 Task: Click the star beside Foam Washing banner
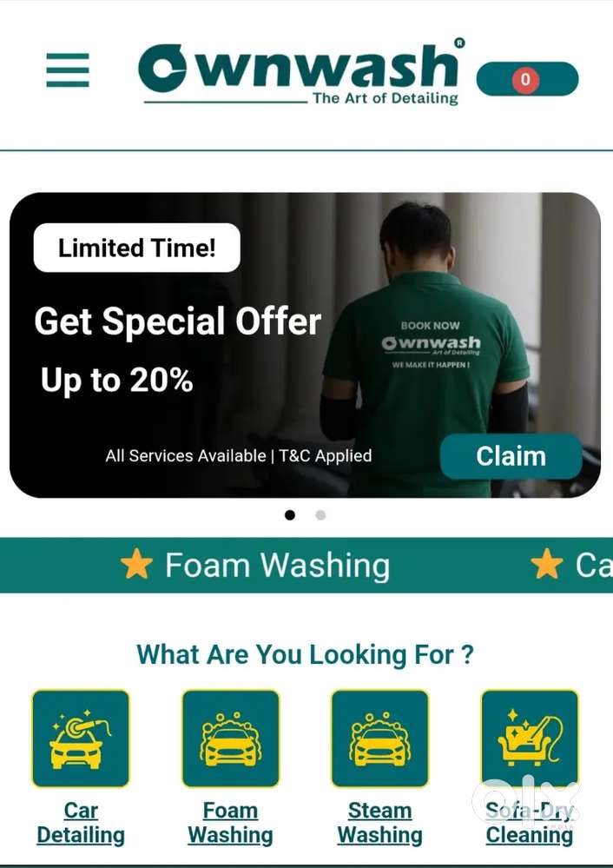tap(136, 565)
